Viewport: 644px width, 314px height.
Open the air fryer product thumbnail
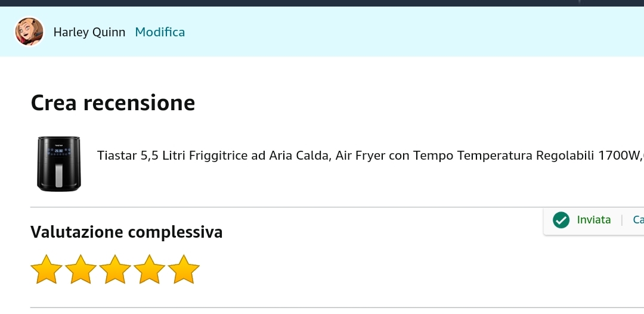(x=58, y=163)
